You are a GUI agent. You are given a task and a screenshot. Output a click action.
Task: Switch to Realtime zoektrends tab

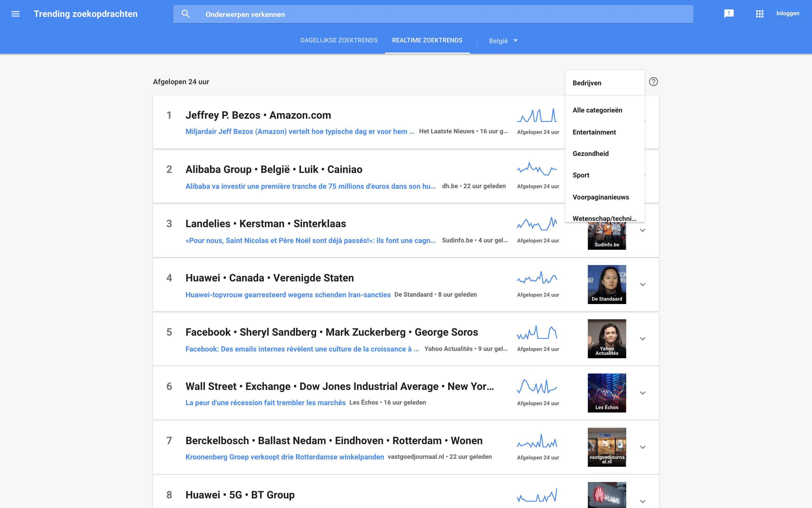(427, 40)
